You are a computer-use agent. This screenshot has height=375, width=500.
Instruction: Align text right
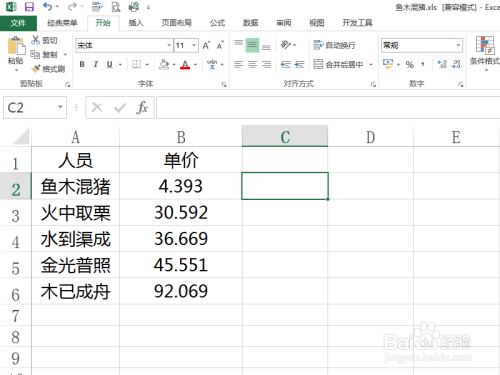click(266, 64)
